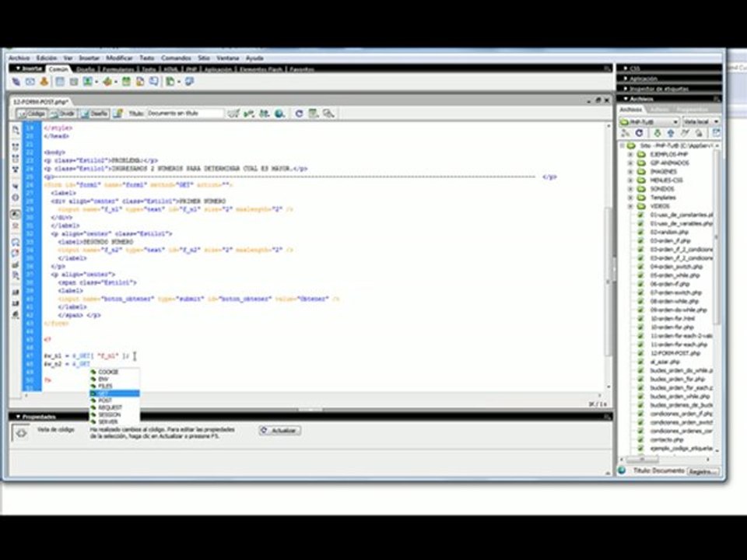Screen dimensions: 747x560
Task: Collapse the Insertar bar
Action: click(18, 68)
